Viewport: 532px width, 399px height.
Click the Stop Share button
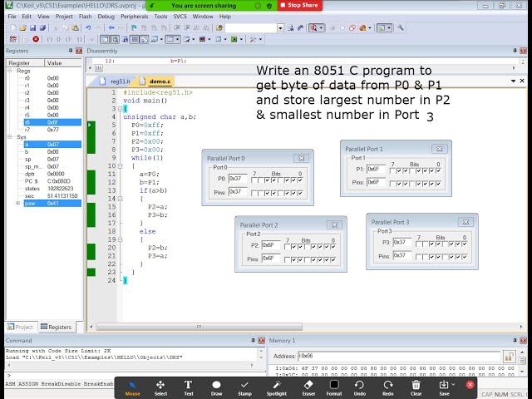click(298, 5)
